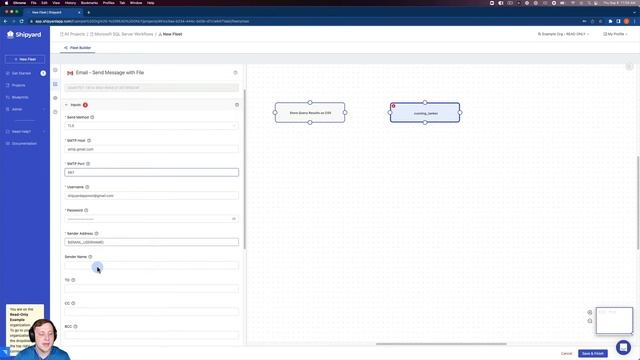Select the Fleet Builder tab

[x=78, y=48]
